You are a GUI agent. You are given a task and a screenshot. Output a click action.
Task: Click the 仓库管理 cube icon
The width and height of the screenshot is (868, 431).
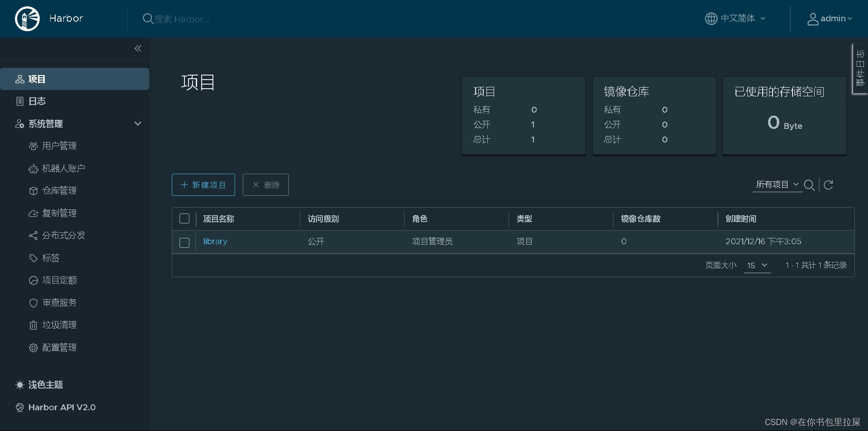tap(33, 191)
